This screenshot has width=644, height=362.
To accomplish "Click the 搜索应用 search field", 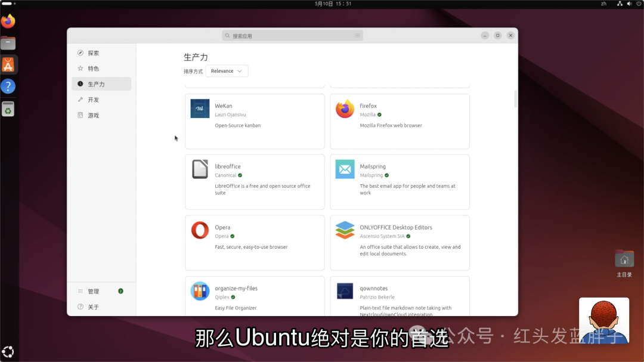I will (292, 35).
